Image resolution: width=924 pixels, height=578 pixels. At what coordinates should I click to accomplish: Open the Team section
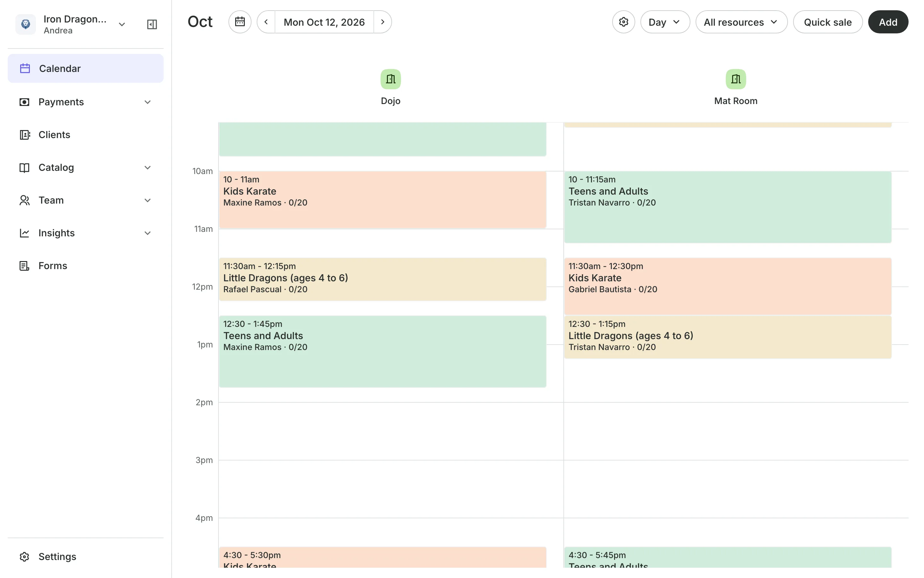point(86,200)
